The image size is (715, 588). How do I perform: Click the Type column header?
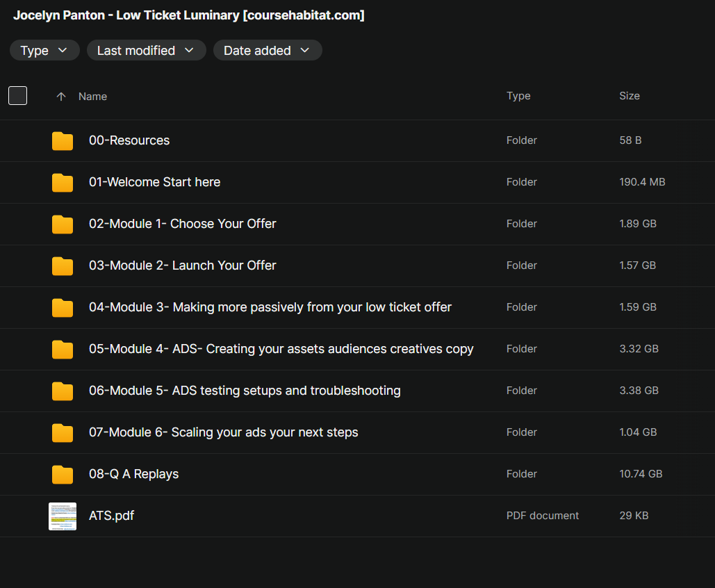coord(518,96)
